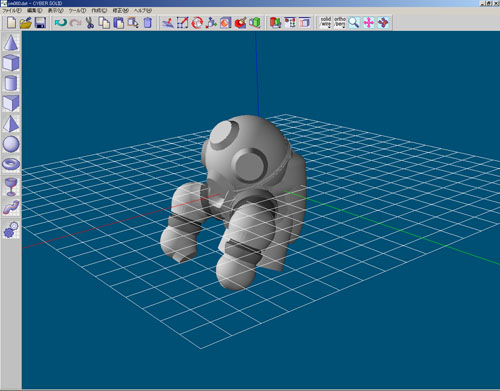Create a cone primitive from the sidebar
Screen dimensions: 500x391
coord(11,43)
